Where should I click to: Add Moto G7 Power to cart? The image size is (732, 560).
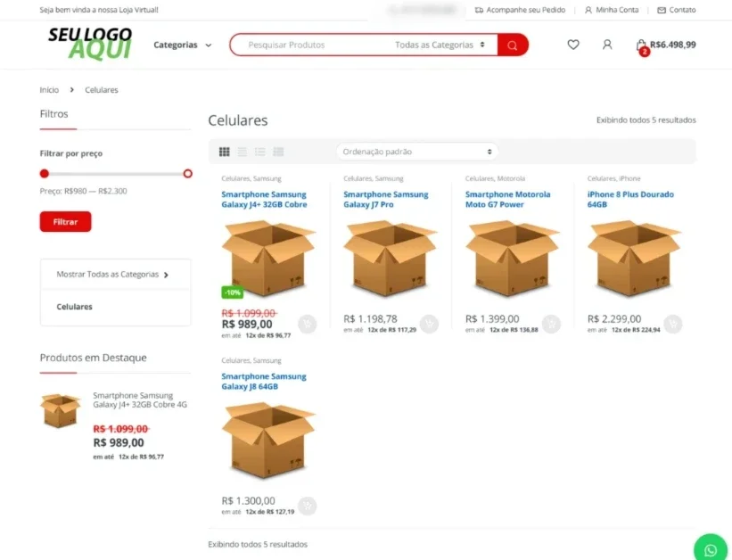551,324
